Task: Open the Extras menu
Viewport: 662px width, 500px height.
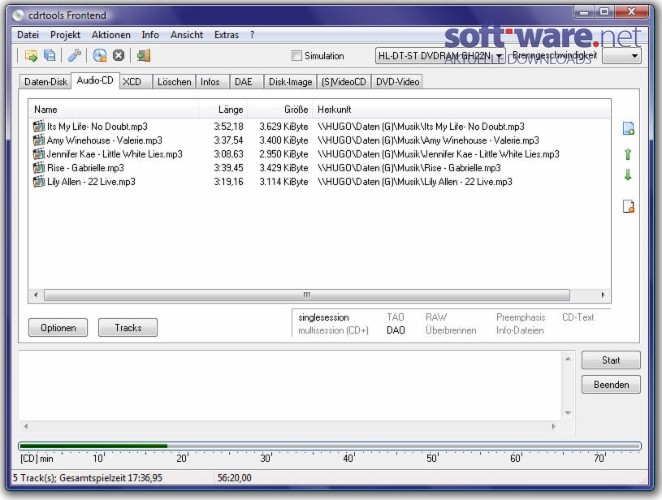Action: pyautogui.click(x=226, y=35)
